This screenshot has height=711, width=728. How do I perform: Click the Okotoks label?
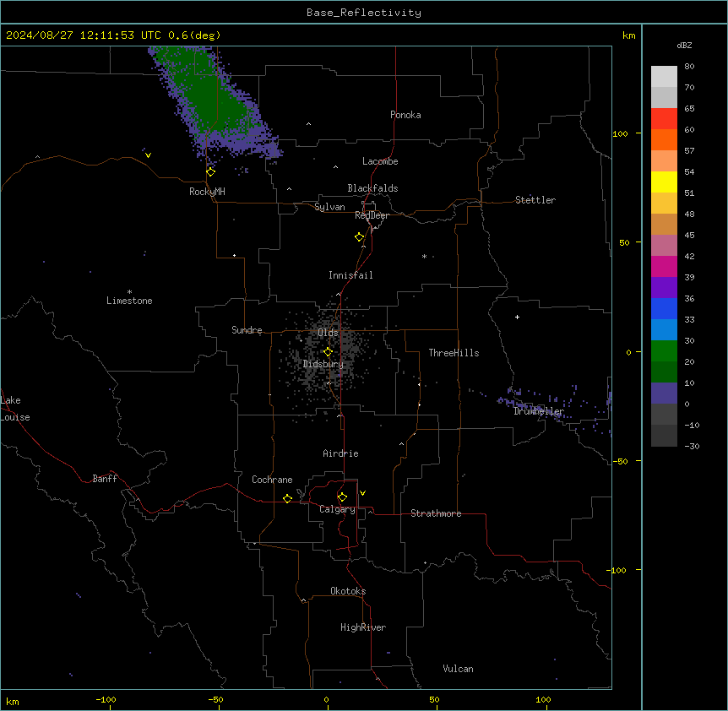tap(348, 591)
